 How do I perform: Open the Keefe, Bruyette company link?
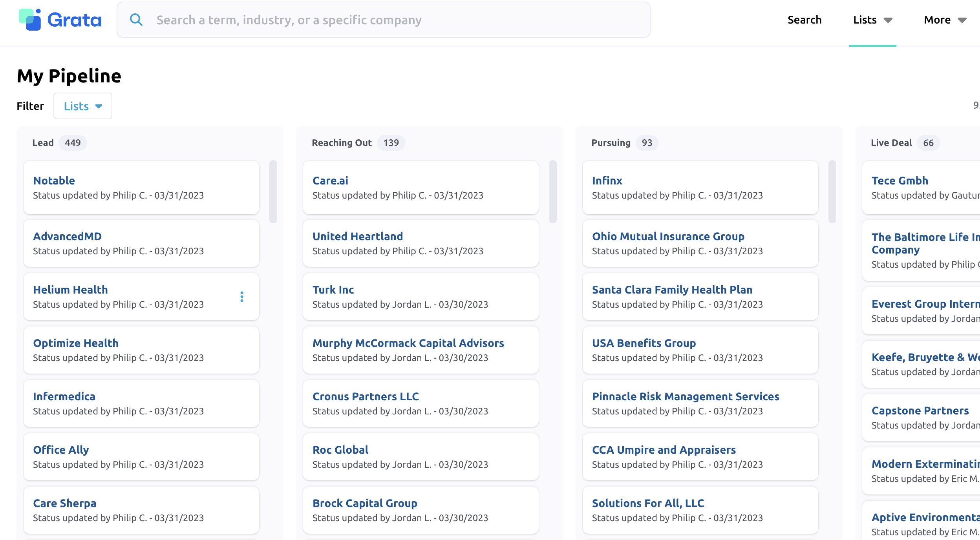pyautogui.click(x=925, y=357)
